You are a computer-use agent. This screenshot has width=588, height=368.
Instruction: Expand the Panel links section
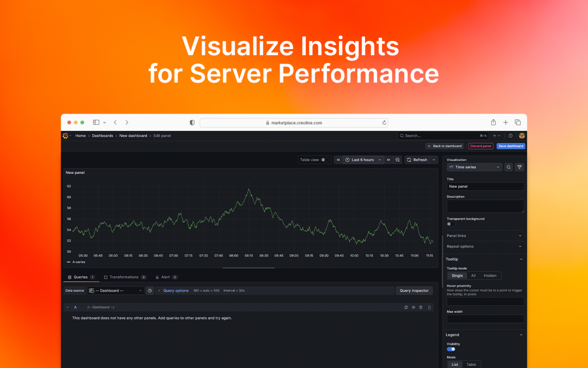pos(484,236)
